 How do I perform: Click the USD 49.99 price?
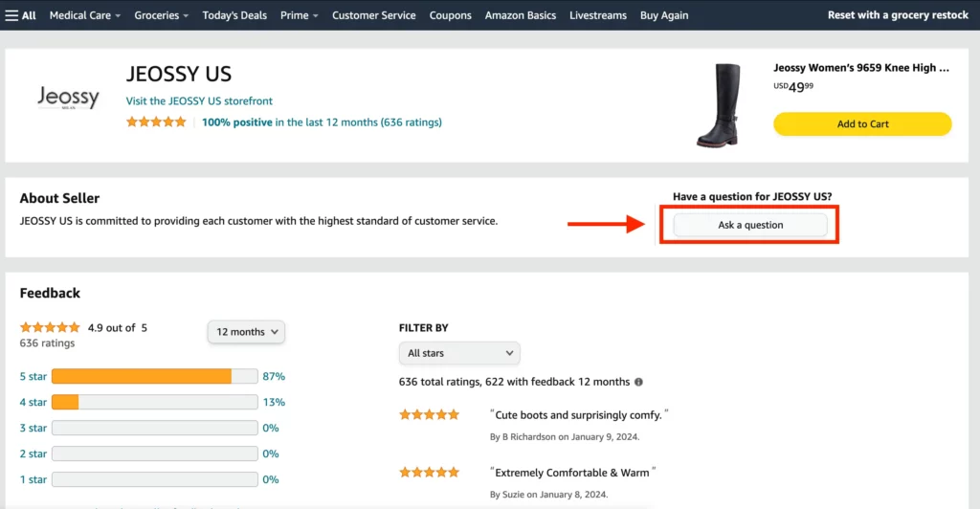point(793,87)
